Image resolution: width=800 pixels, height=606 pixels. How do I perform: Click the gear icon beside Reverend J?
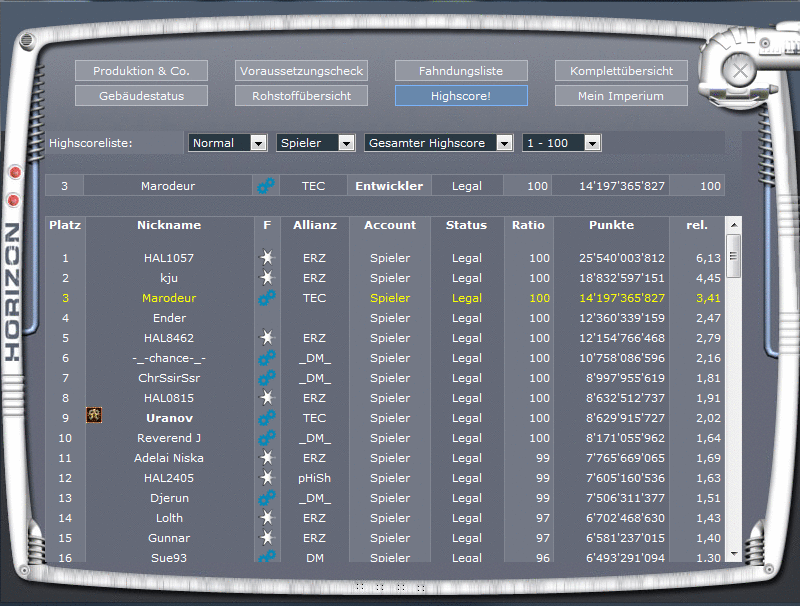click(266, 438)
